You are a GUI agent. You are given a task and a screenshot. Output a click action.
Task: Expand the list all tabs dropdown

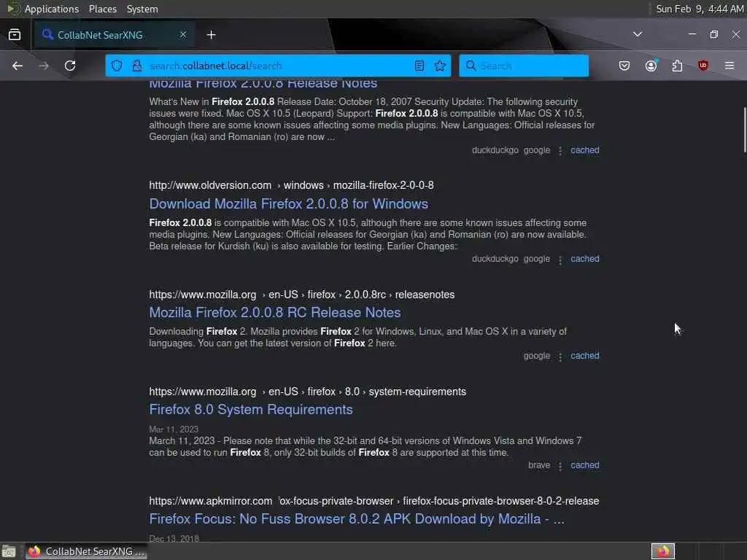click(638, 34)
